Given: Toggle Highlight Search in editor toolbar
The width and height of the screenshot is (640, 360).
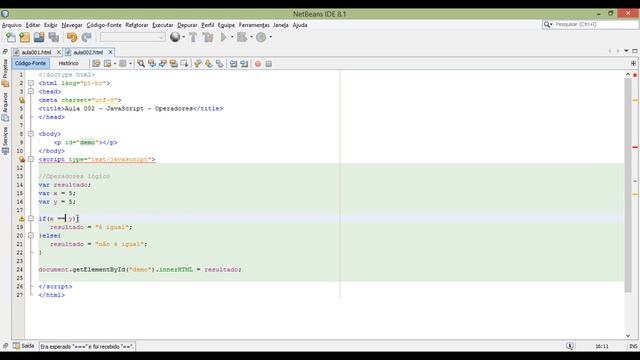Looking at the screenshot, I should click(173, 64).
